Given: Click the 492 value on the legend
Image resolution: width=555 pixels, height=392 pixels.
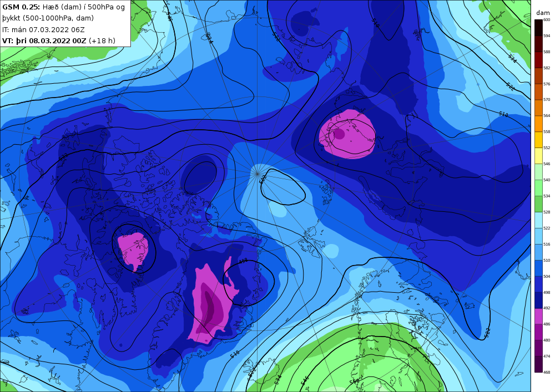Looking at the screenshot, I should pyautogui.click(x=547, y=308).
